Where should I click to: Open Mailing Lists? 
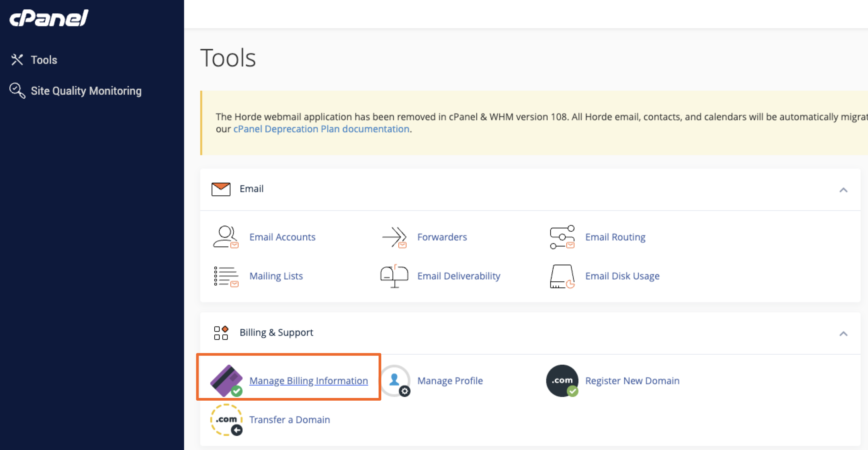pyautogui.click(x=276, y=276)
